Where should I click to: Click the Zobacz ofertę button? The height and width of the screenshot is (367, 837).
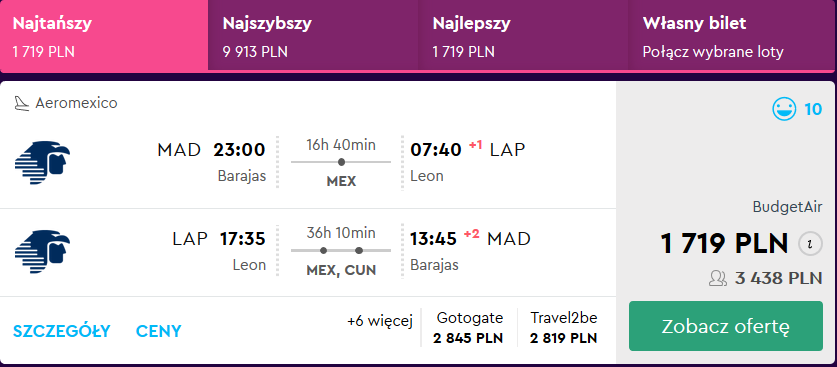[x=725, y=326]
